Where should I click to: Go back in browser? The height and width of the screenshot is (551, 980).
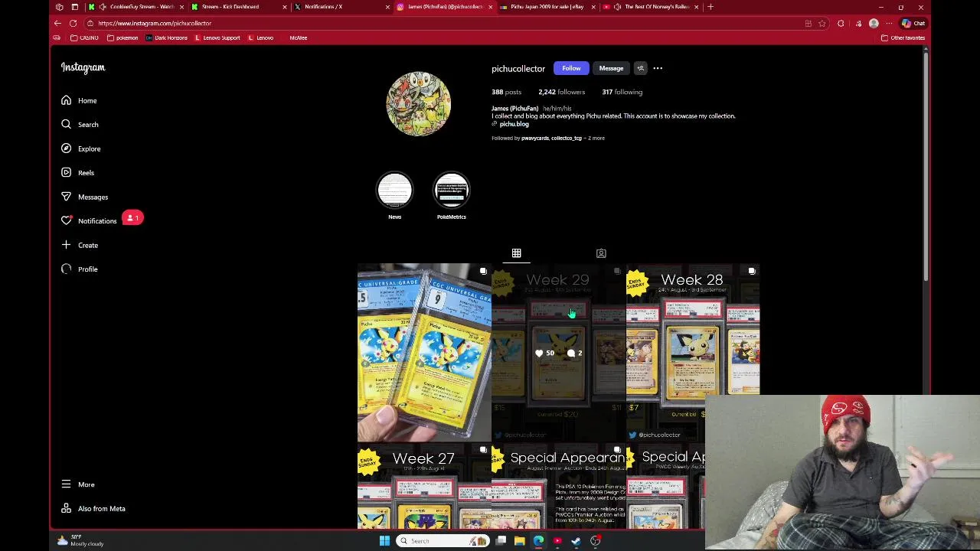(x=57, y=23)
